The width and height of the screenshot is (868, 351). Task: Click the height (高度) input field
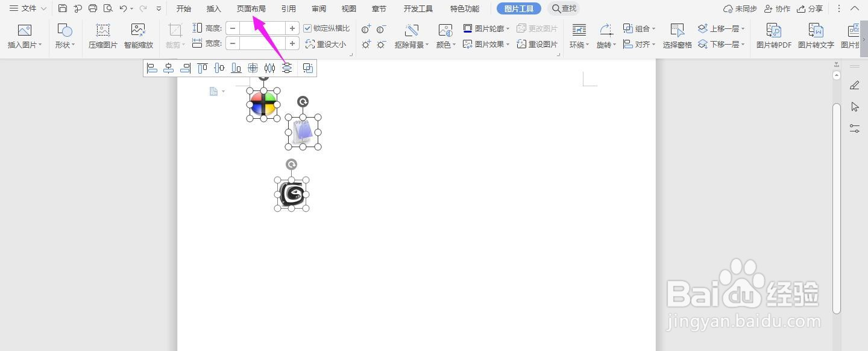262,28
